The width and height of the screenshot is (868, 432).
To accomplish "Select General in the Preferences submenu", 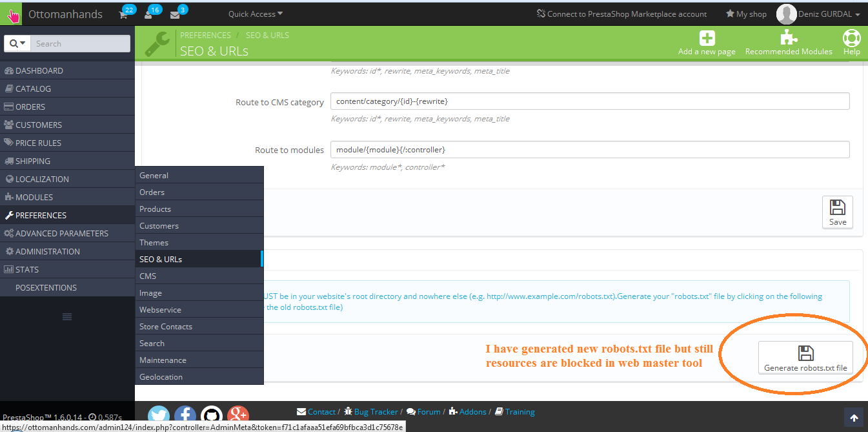I will point(199,175).
